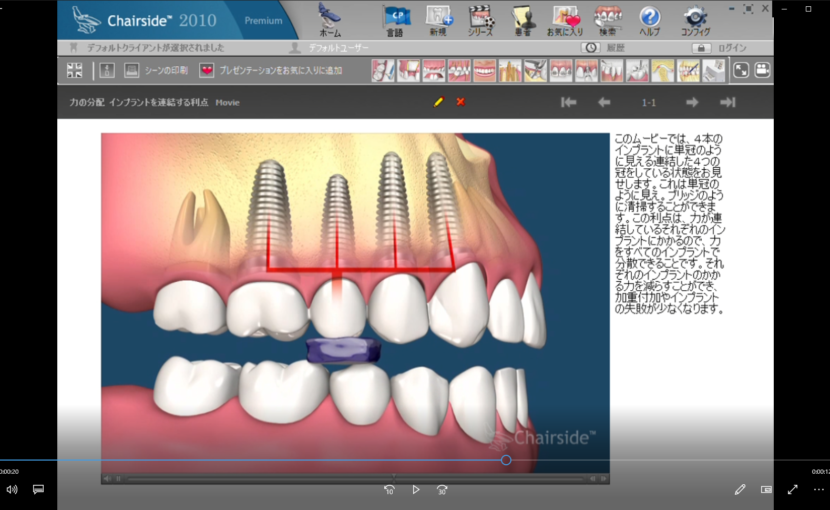Select the root canal cross-section thumbnail
The height and width of the screenshot is (510, 830).
pyautogui.click(x=510, y=70)
